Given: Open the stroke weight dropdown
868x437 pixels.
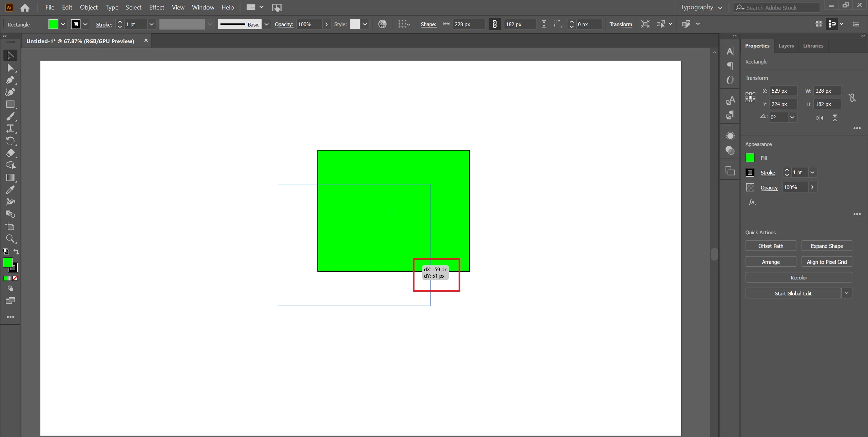Looking at the screenshot, I should pos(151,24).
